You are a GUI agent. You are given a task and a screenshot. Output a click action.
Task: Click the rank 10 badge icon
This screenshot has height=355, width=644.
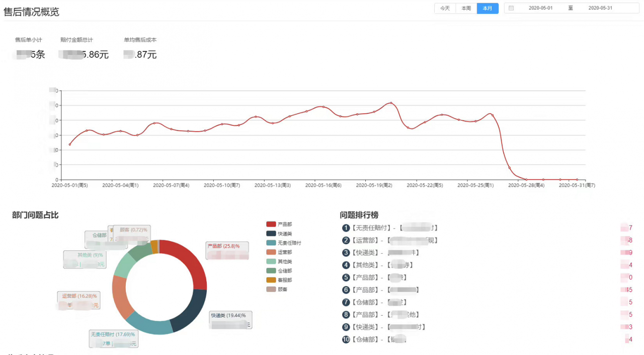(x=346, y=339)
